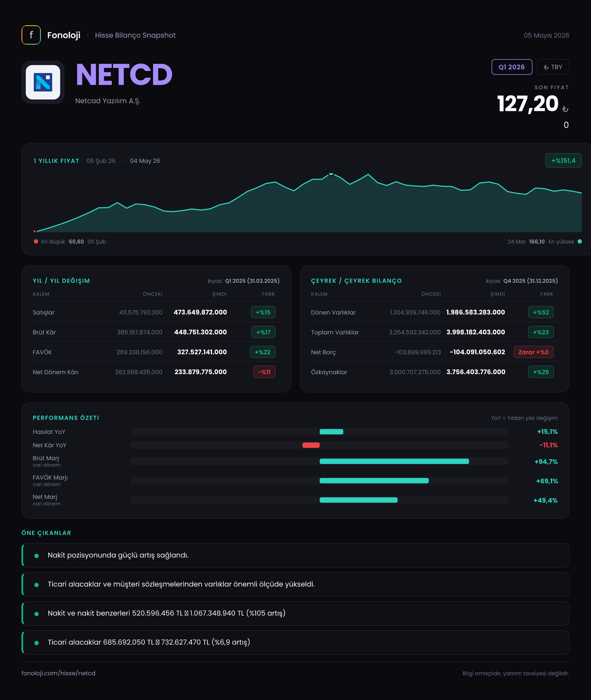Click the YIL / YIL DEĞIŞIM heading
Image resolution: width=591 pixels, height=700 pixels.
click(x=61, y=281)
